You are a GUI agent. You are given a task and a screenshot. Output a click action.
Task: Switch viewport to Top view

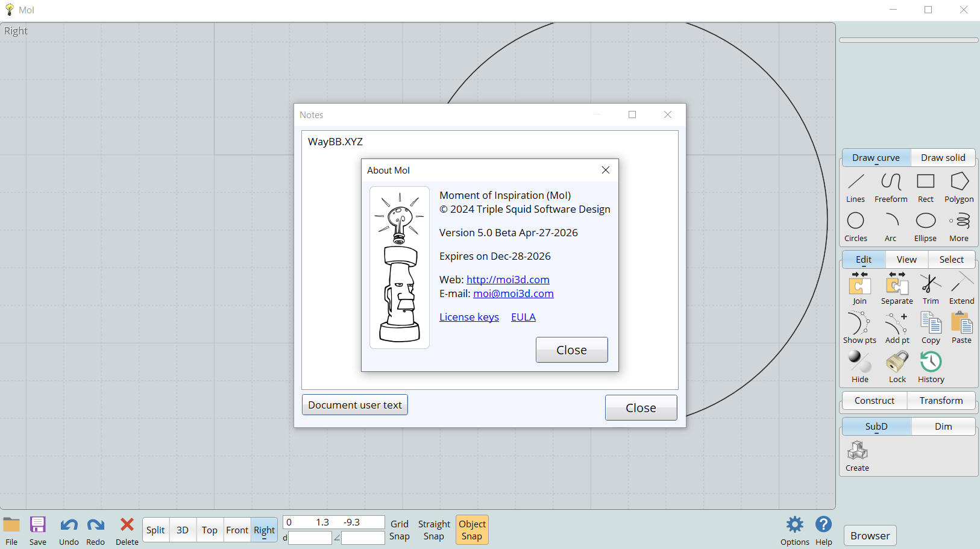click(210, 530)
